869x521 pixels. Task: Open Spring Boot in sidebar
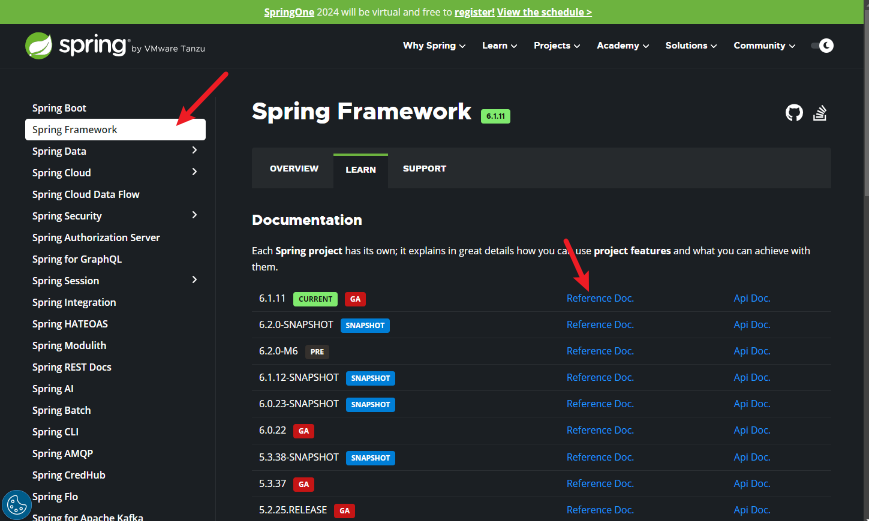coord(59,108)
